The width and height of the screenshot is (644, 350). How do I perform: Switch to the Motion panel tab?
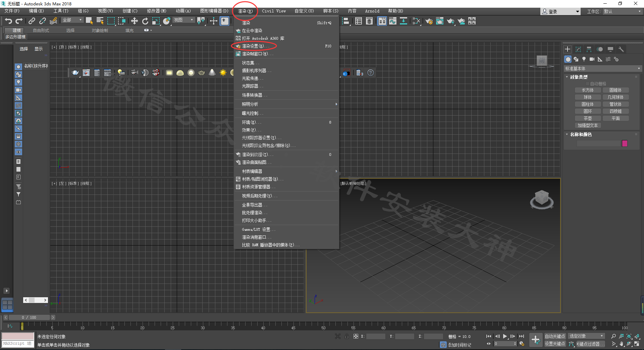tap(600, 49)
